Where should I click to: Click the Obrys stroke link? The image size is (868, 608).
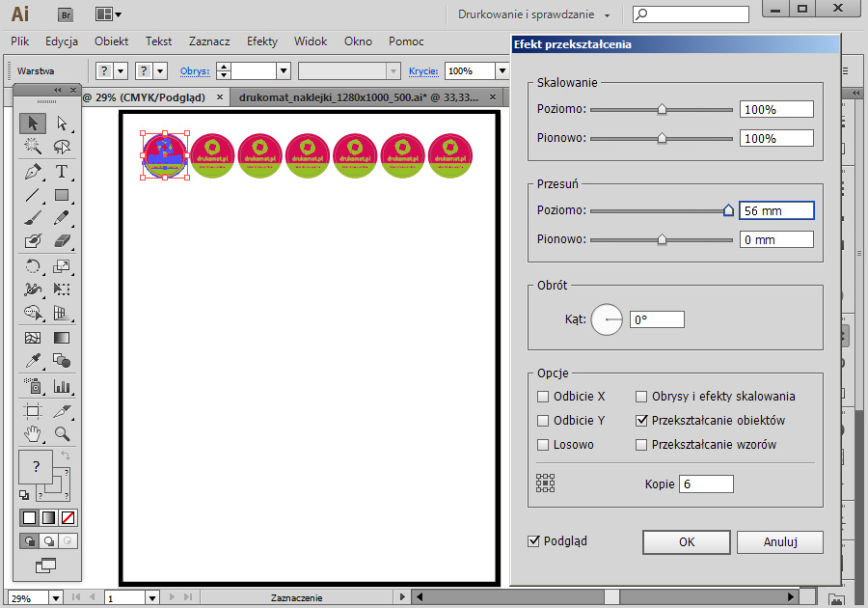pos(195,70)
